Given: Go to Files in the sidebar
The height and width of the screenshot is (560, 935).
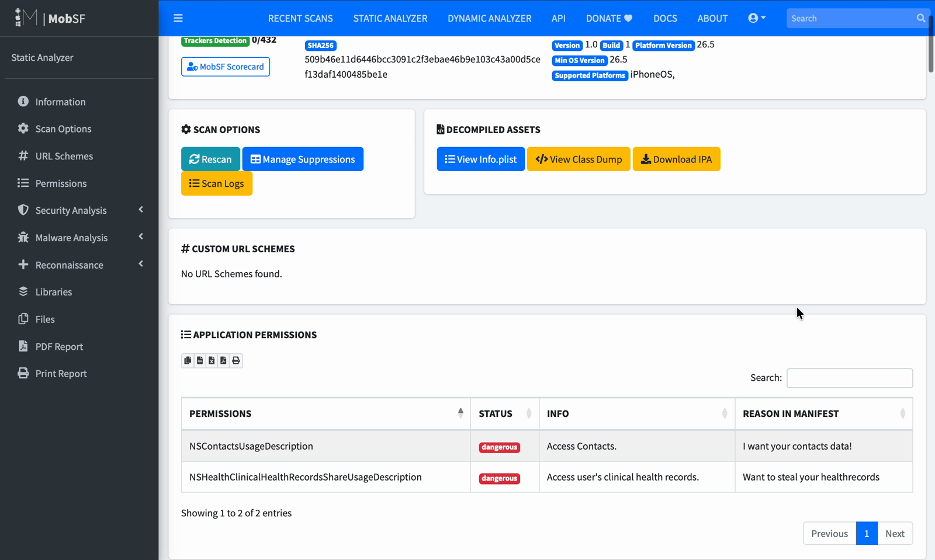Looking at the screenshot, I should pos(79,319).
